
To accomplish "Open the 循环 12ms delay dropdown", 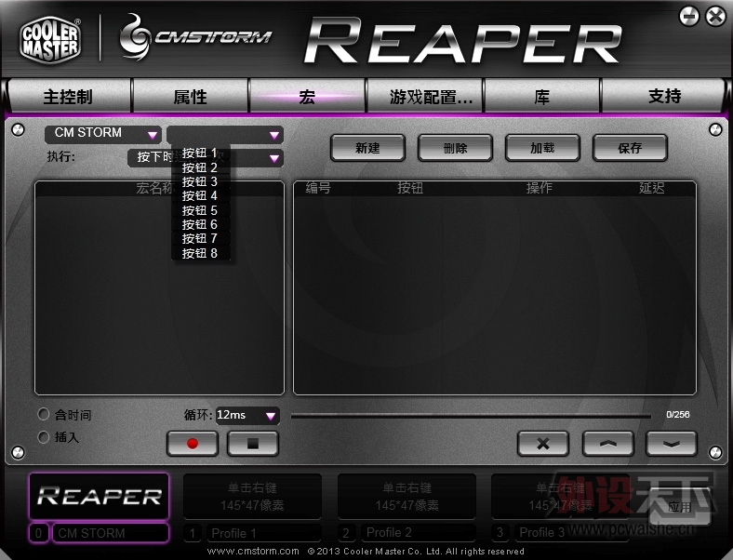I will tap(247, 415).
